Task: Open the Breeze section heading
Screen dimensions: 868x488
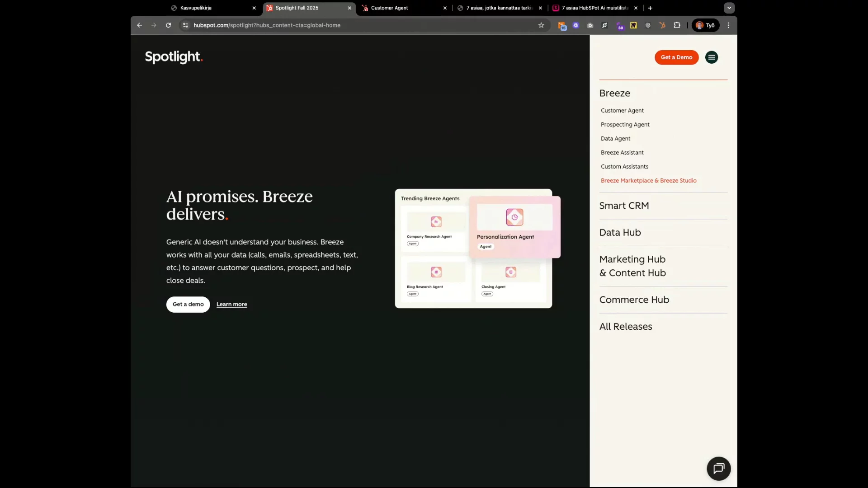Action: coord(614,93)
